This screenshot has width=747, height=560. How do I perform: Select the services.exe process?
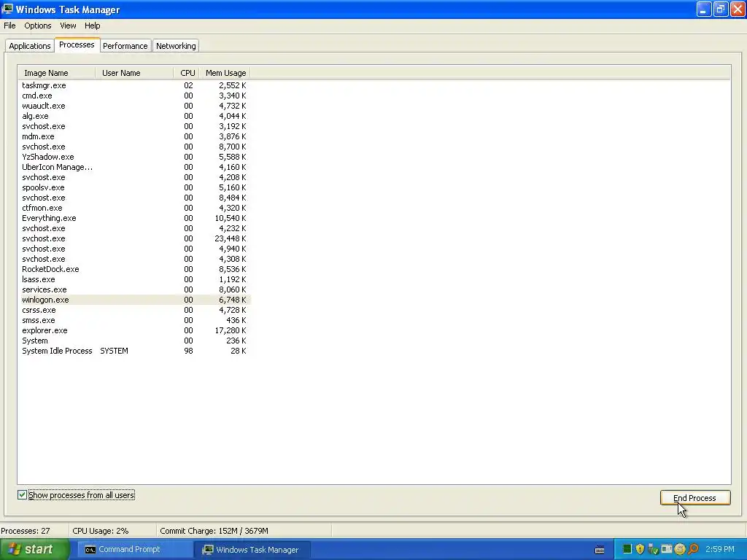click(134, 289)
